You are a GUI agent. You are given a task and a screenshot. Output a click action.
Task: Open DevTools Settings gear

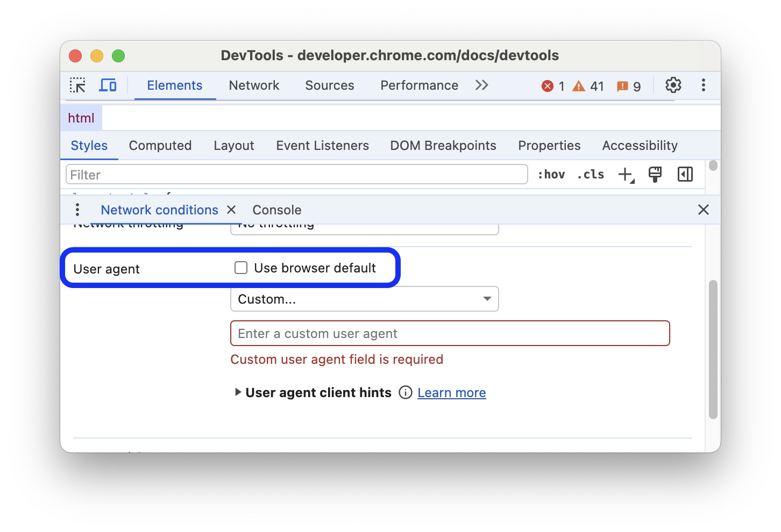[x=673, y=85]
